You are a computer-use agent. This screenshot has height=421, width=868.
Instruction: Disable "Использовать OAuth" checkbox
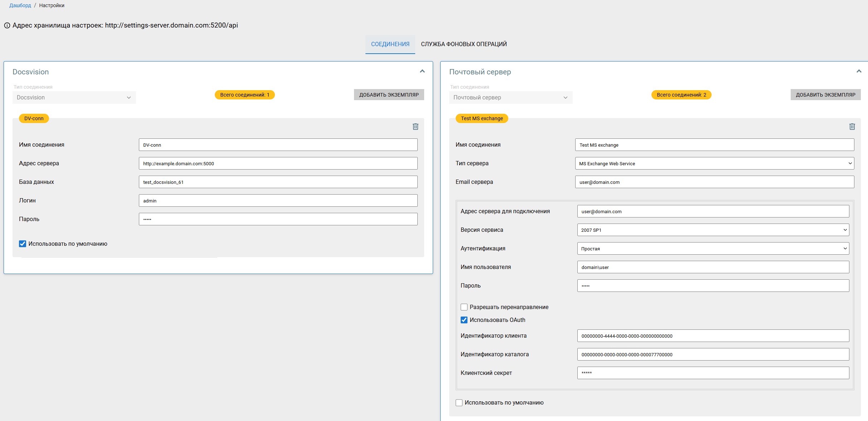464,320
